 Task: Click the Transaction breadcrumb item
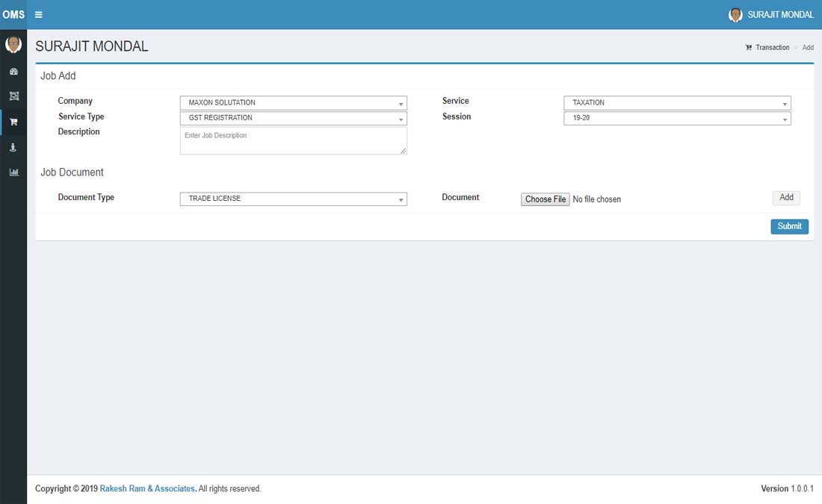(x=772, y=48)
